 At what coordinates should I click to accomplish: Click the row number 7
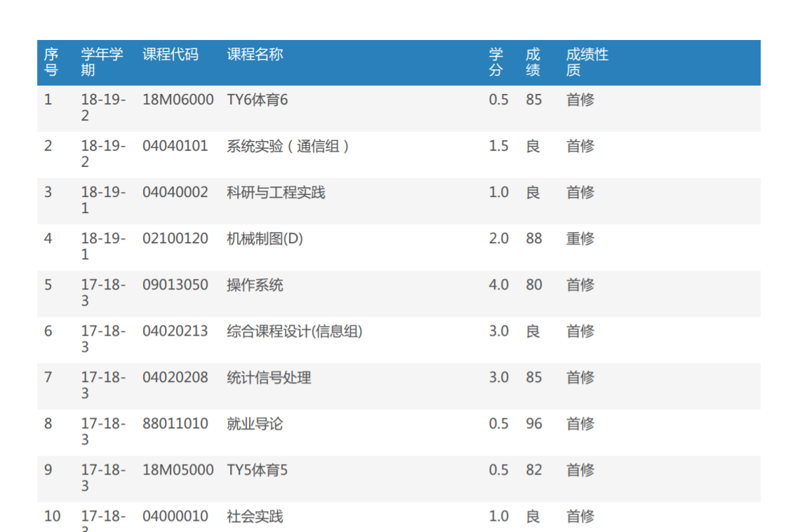(x=48, y=377)
